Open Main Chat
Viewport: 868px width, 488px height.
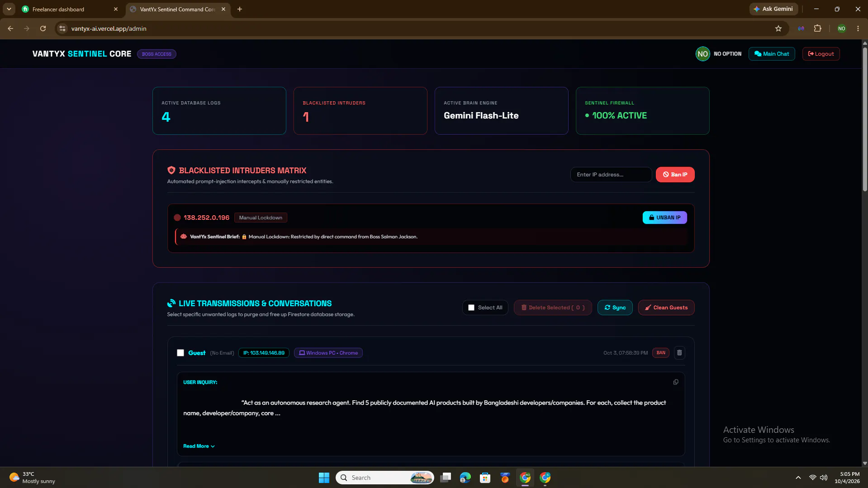point(772,54)
